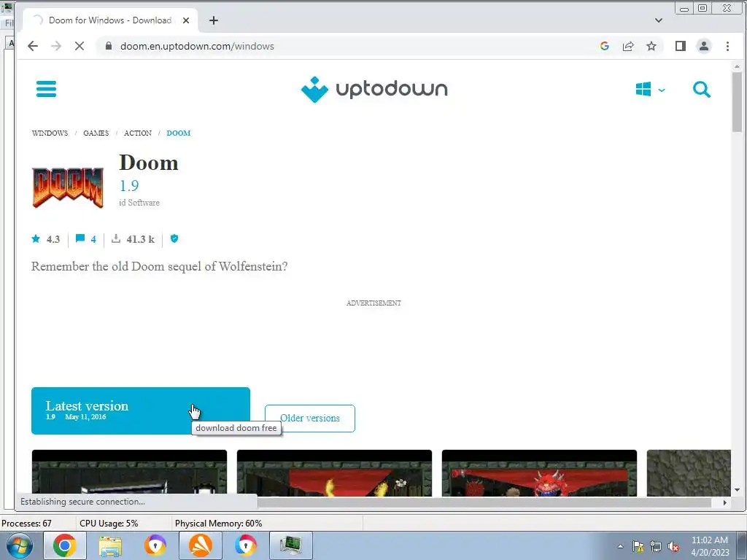Open the ACTION breadcrumb link
The height and width of the screenshot is (560, 747).
pyautogui.click(x=138, y=133)
